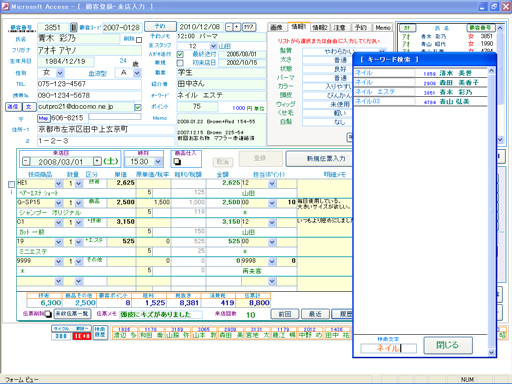
Task: Click the 山田 staff link beside 主スタッフ
Action: 225,46
